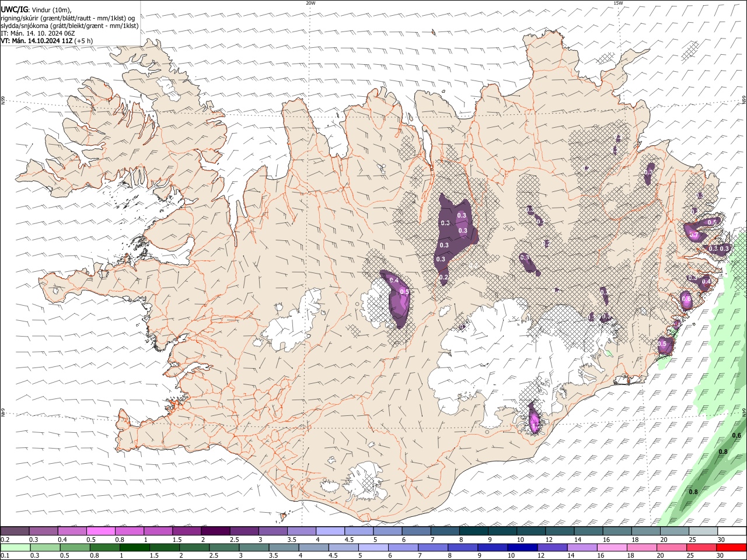Select the grey-green 3 swatch in rain legend
The height and width of the screenshot is (560, 747).
point(253,548)
